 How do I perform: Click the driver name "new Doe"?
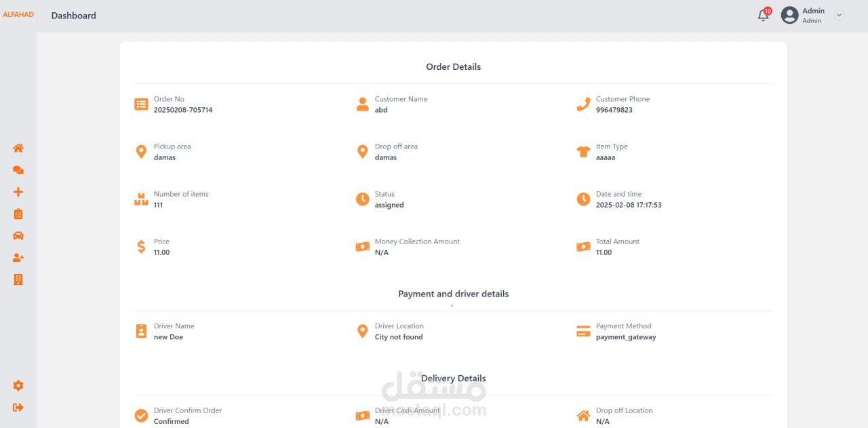(x=168, y=337)
